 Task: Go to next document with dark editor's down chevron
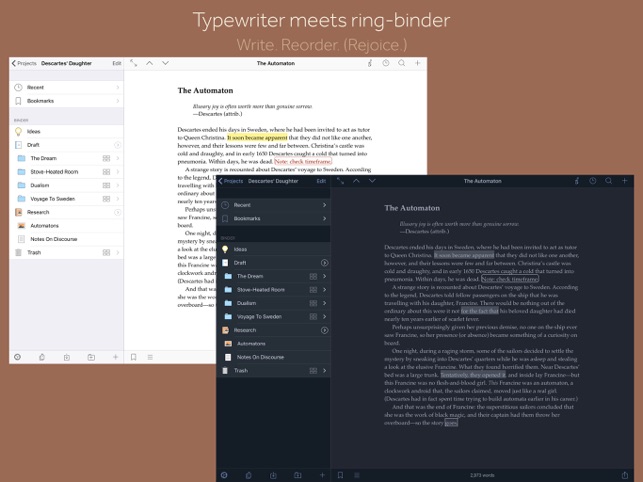coord(372,180)
